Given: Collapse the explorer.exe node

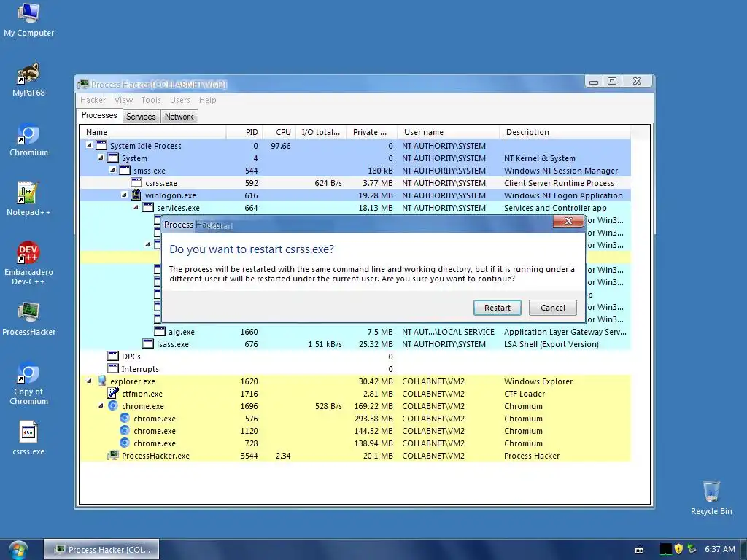Looking at the screenshot, I should pos(89,381).
